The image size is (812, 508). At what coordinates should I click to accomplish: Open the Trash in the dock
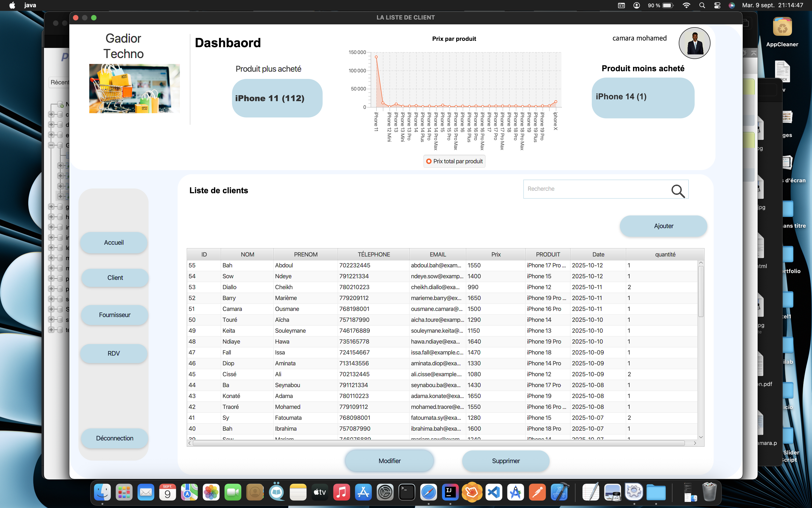pyautogui.click(x=709, y=493)
